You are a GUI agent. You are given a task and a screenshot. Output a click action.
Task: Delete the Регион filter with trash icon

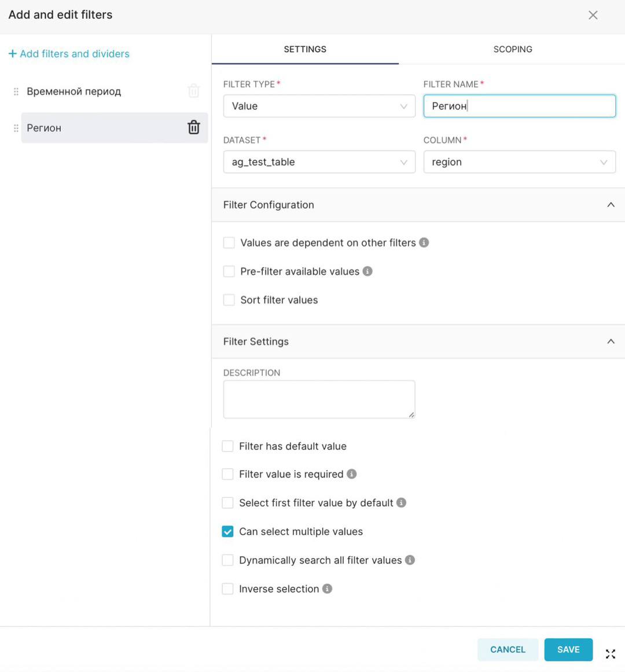pyautogui.click(x=194, y=127)
